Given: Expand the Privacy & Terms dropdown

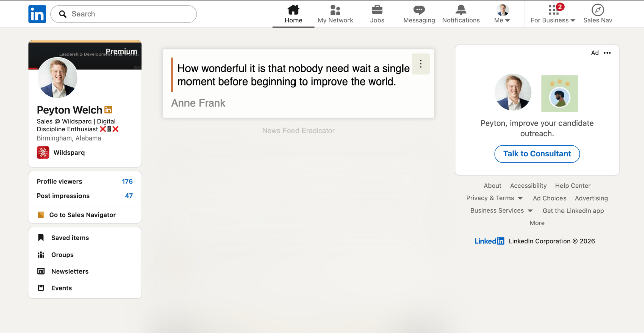Looking at the screenshot, I should click(x=494, y=198).
